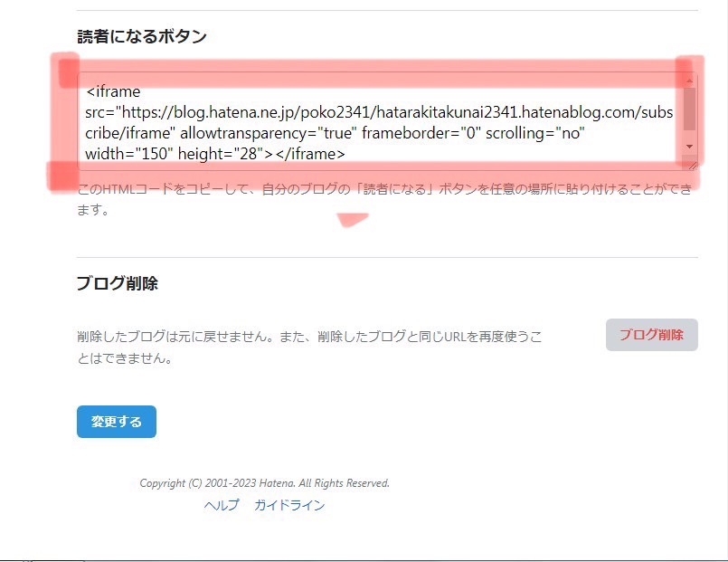Click the textarea scrollbar up arrow
This screenshot has height=562, width=728.
coord(689,81)
